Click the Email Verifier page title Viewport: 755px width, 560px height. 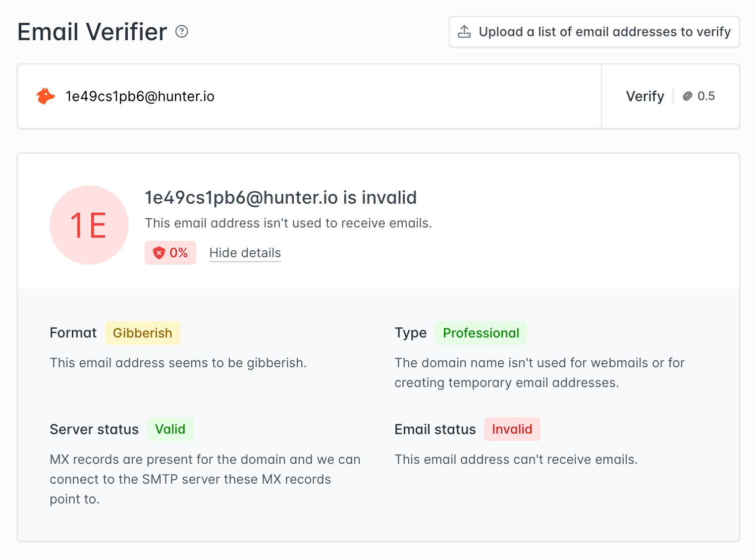pyautogui.click(x=92, y=32)
